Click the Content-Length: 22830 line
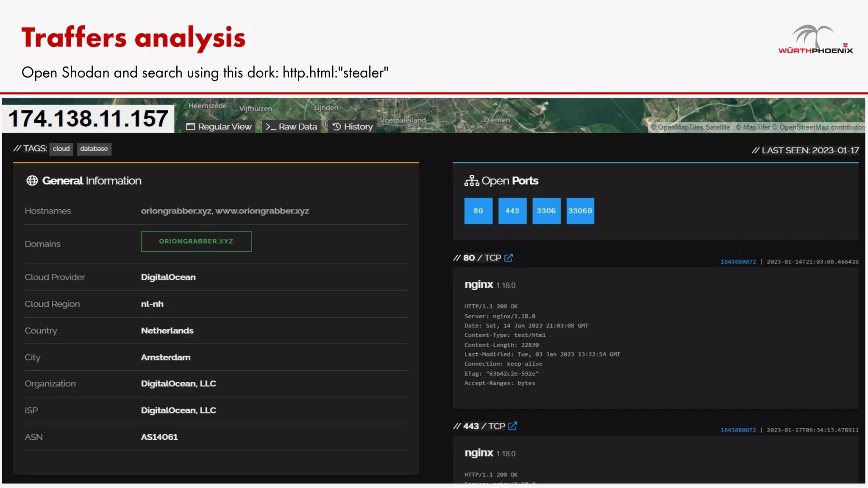This screenshot has width=868, height=488. click(501, 345)
